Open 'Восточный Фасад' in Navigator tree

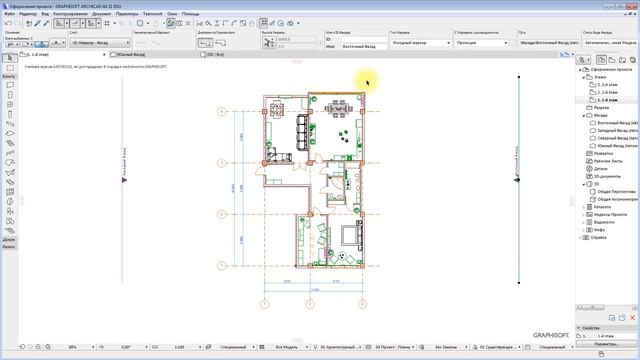617,123
